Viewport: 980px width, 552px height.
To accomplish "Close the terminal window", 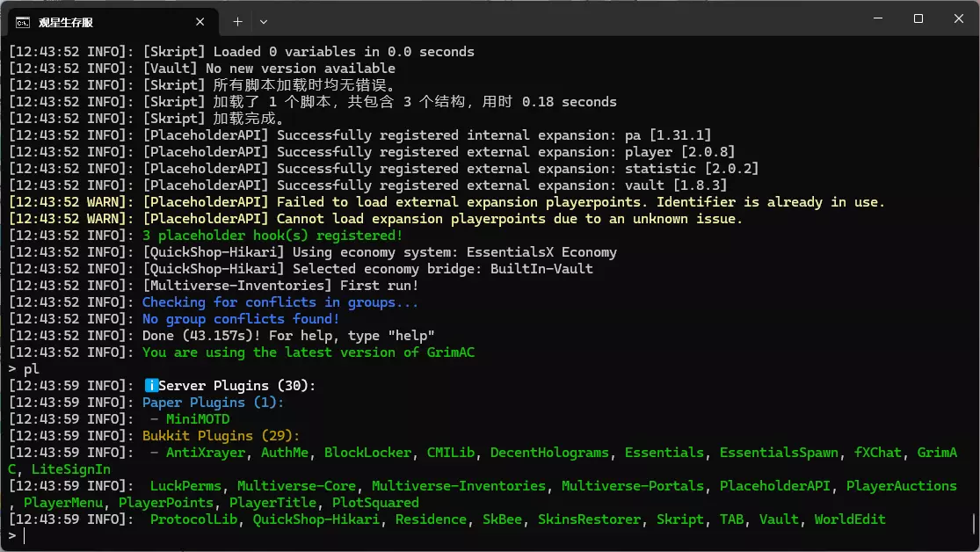I will point(959,18).
